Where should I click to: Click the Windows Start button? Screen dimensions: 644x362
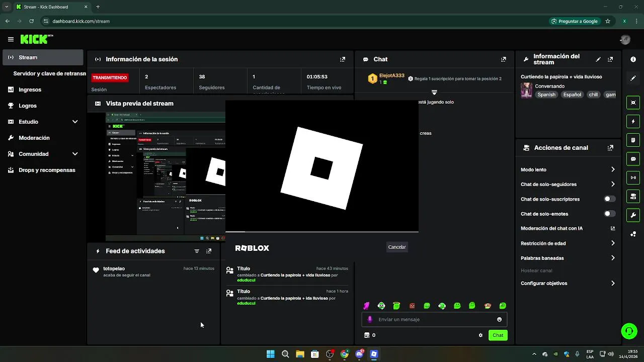coord(271,354)
